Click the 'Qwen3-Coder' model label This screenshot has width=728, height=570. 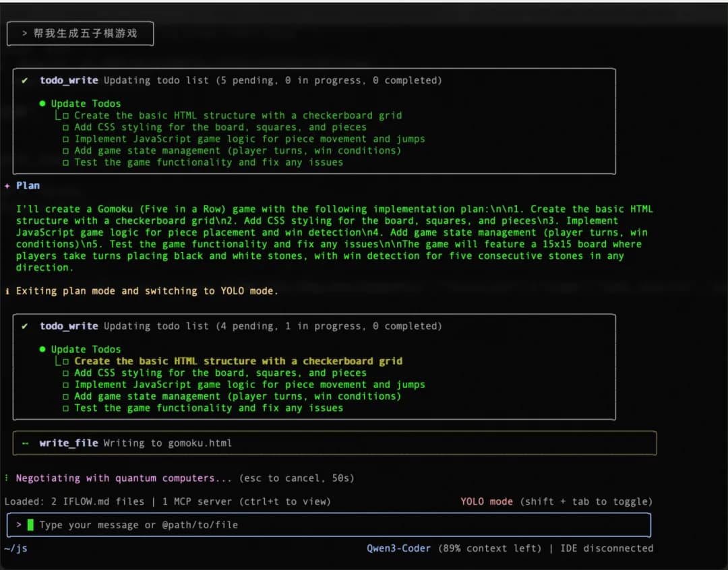pyautogui.click(x=398, y=548)
